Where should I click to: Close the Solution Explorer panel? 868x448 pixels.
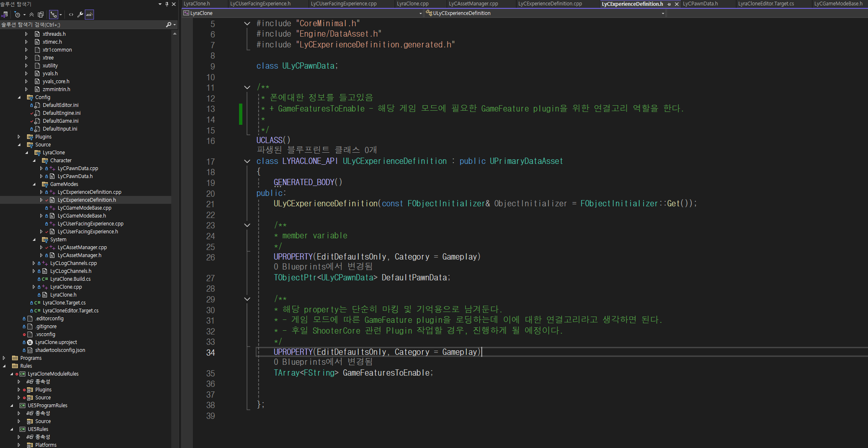click(174, 4)
